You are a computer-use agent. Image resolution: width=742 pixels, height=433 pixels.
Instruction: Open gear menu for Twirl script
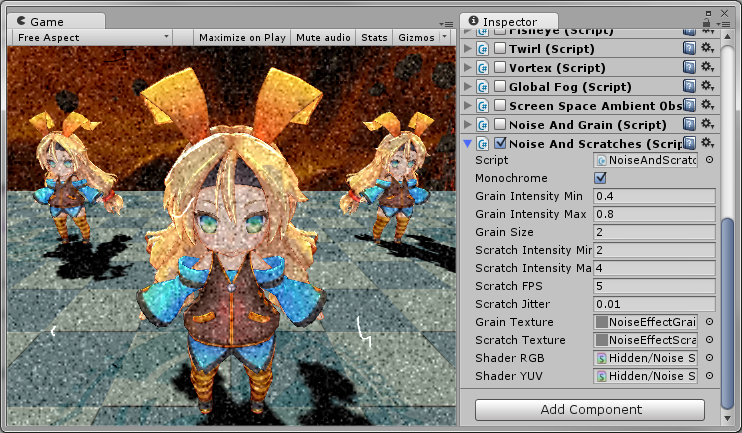pos(707,48)
